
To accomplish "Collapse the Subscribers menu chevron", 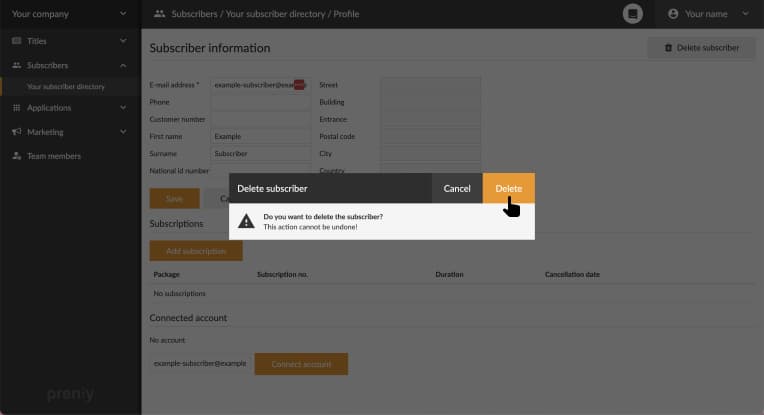I will point(123,65).
